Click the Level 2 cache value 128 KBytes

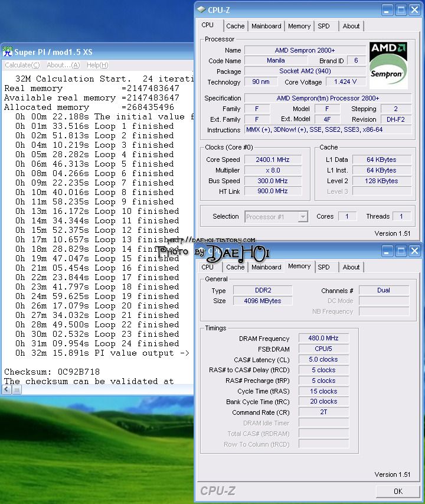pyautogui.click(x=382, y=181)
